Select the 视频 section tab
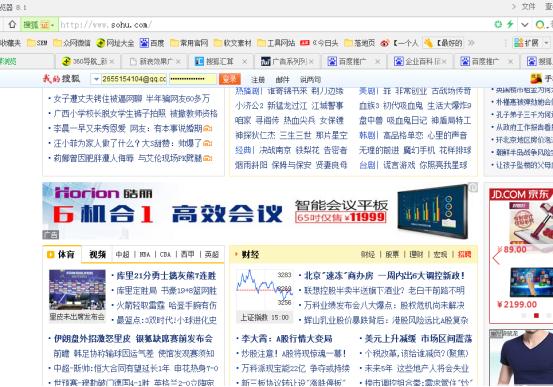The width and height of the screenshot is (553, 387). click(x=97, y=254)
